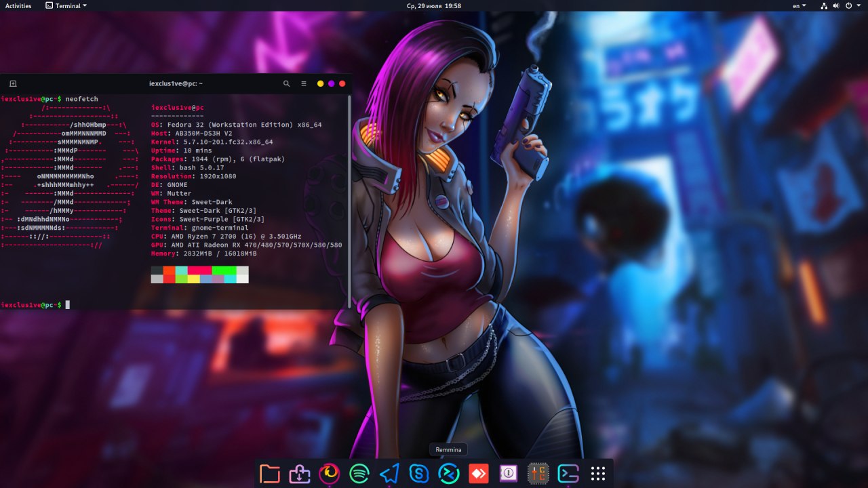Viewport: 868px width, 488px height.
Task: Click the power icon in the top bar
Action: pos(848,5)
